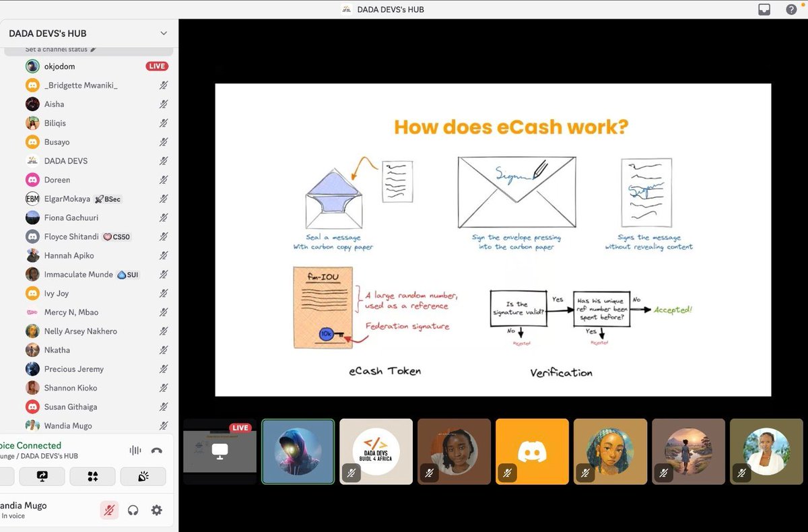This screenshot has height=532, width=808.
Task: Click the name Nelly Arsey Nakhero
Action: click(81, 331)
